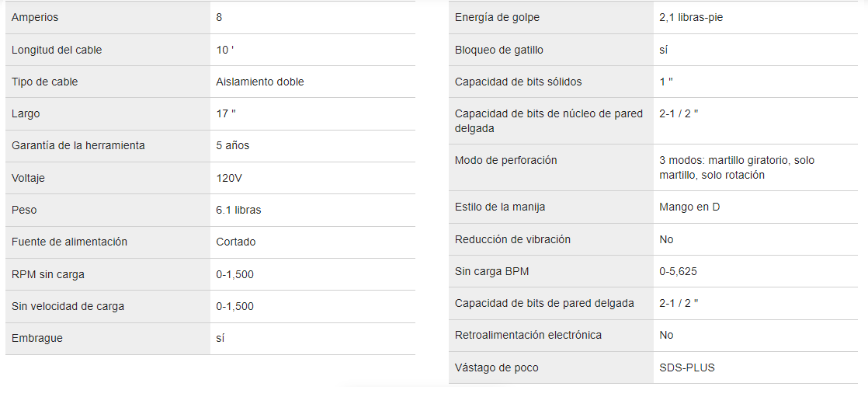Image resolution: width=868 pixels, height=404 pixels.
Task: Select the Energía de golpe value
Action: click(x=692, y=18)
